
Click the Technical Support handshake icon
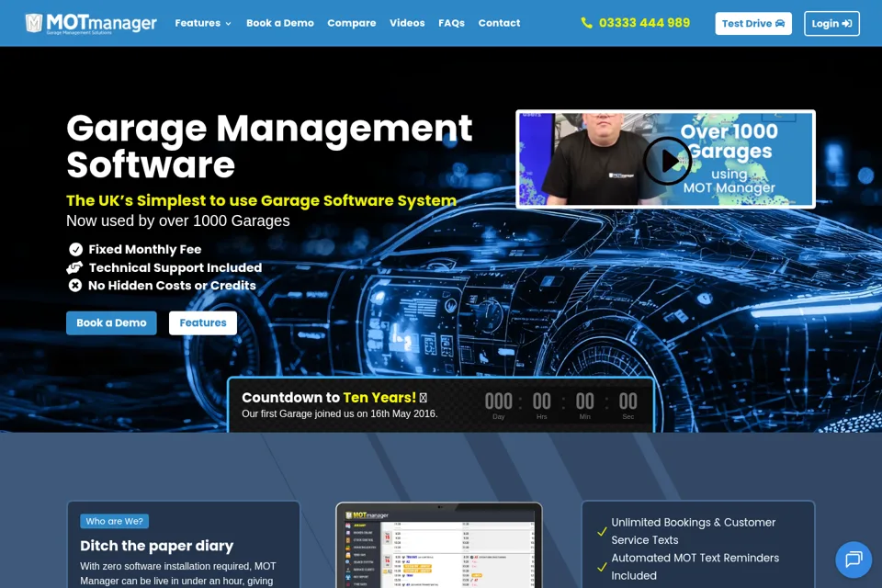[74, 268]
